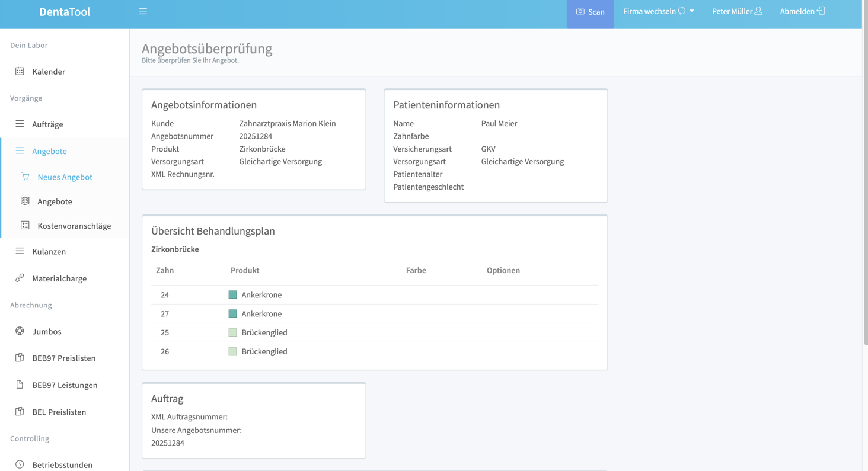868x471 pixels.
Task: Collapse the Angebote sidebar section
Action: pyautogui.click(x=49, y=151)
